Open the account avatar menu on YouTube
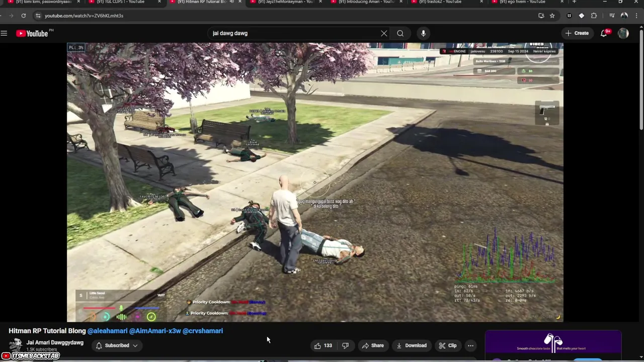This screenshot has width=644, height=362. point(623,33)
